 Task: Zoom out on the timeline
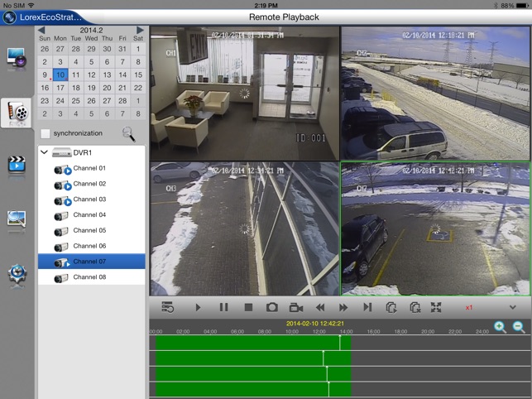[519, 328]
